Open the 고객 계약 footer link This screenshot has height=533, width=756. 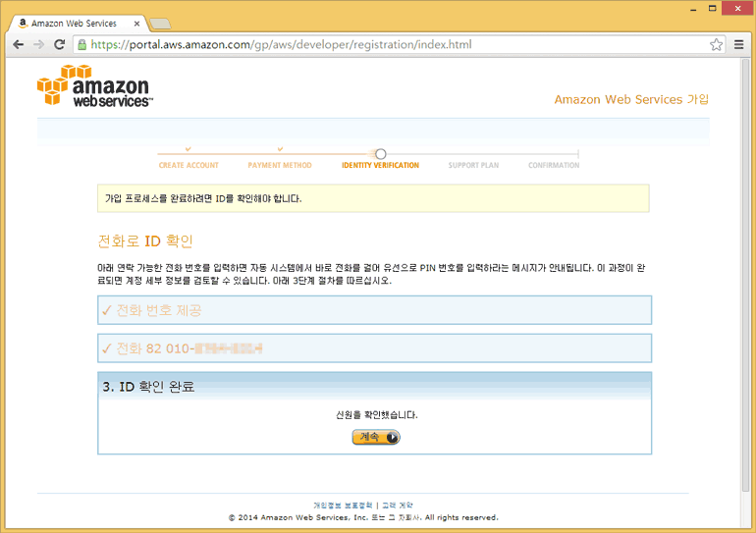(398, 505)
